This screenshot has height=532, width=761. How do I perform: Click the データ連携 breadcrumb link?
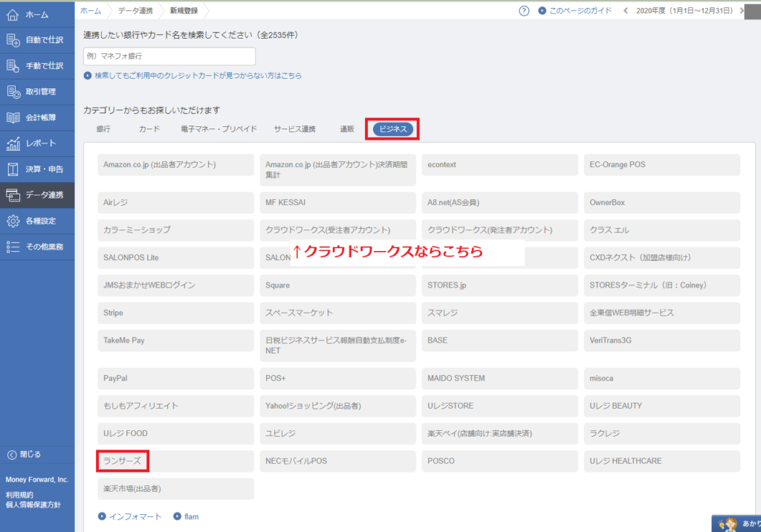pyautogui.click(x=135, y=10)
